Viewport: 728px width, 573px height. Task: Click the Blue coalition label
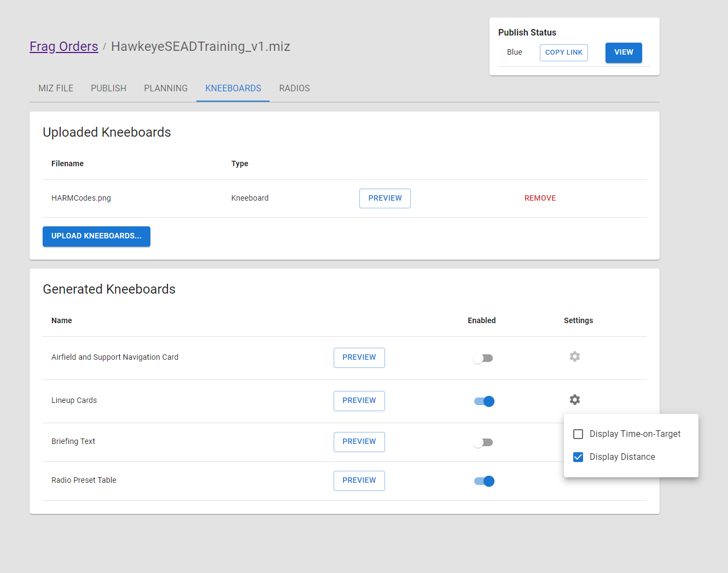pyautogui.click(x=514, y=52)
